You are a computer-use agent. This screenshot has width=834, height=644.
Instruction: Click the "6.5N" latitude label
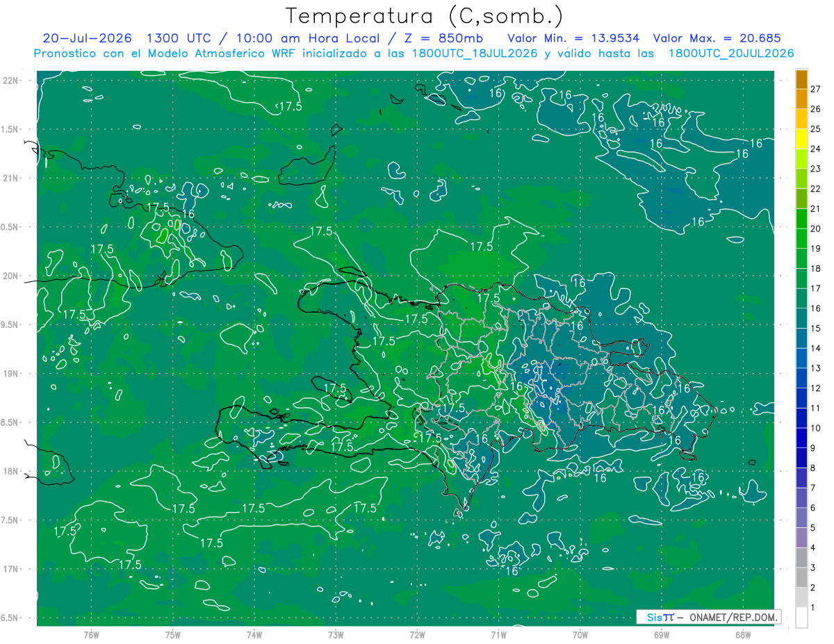click(9, 618)
